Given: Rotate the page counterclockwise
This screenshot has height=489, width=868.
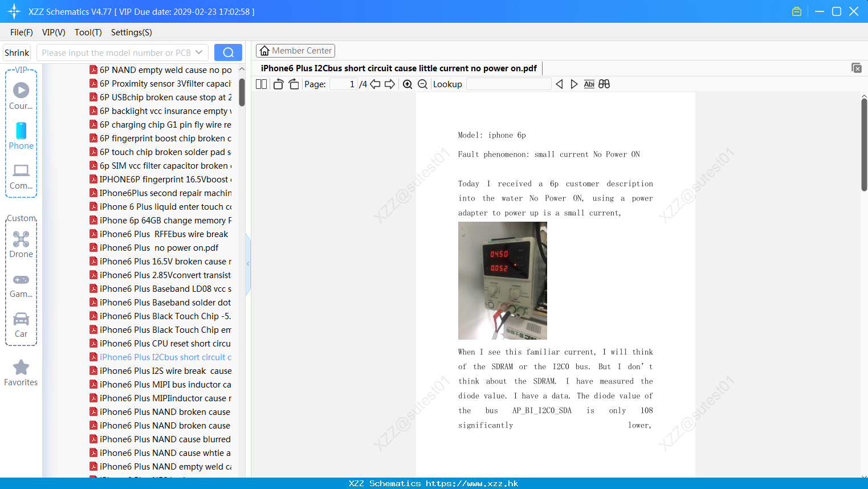Looking at the screenshot, I should pos(278,84).
